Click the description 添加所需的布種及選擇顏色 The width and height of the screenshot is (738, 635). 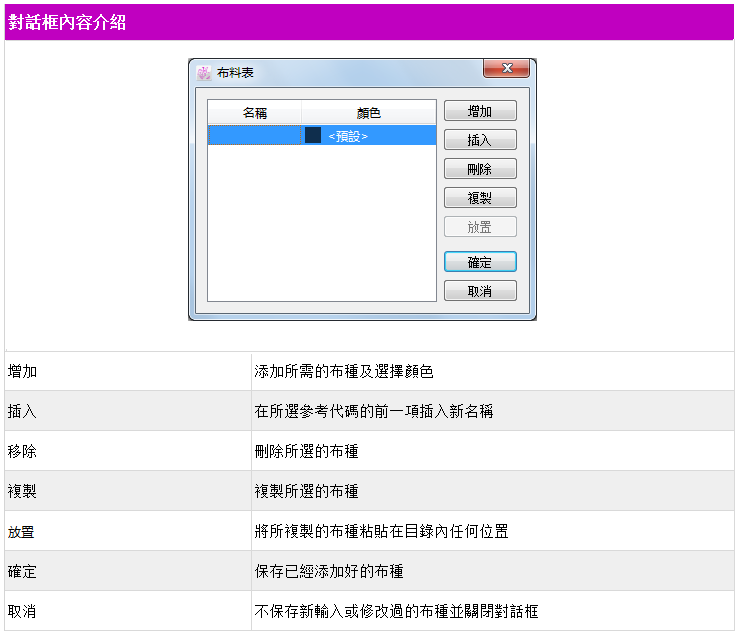(x=344, y=372)
